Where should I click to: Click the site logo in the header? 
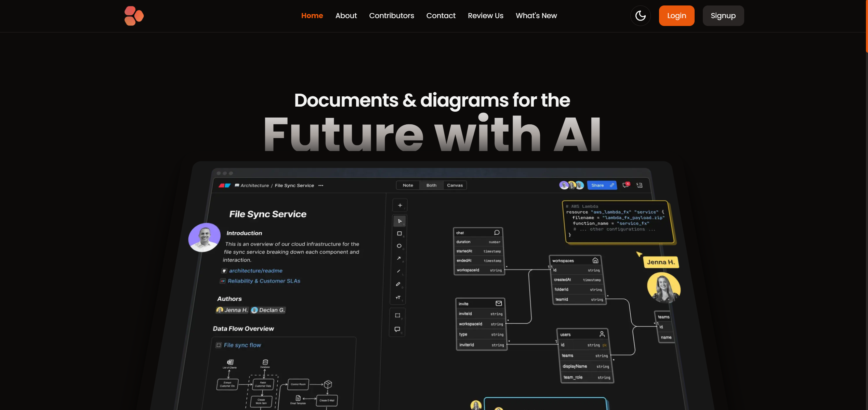(134, 16)
